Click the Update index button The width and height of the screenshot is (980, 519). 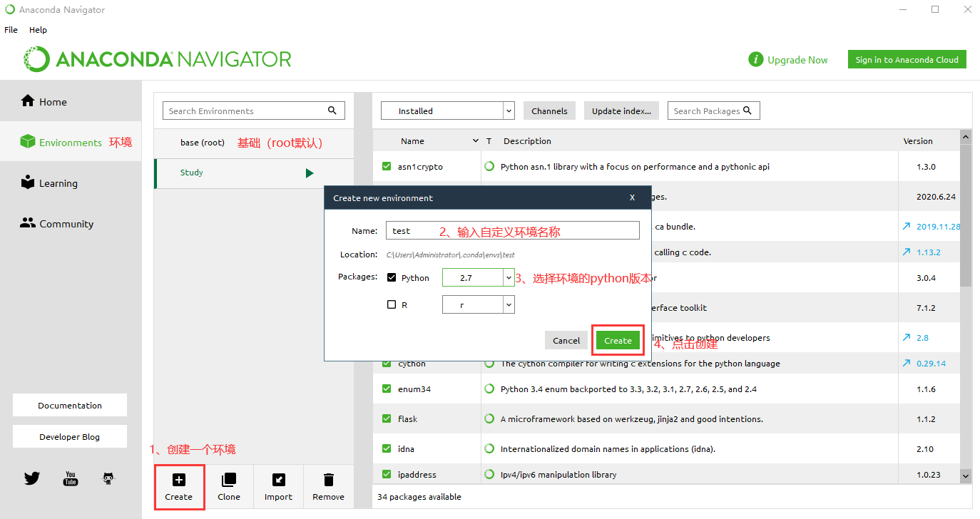pos(622,111)
